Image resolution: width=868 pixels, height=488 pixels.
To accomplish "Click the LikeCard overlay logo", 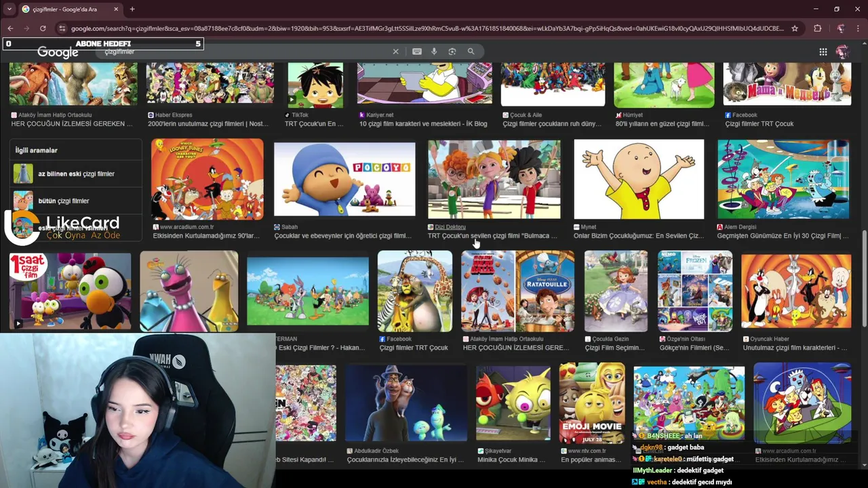I will click(62, 227).
